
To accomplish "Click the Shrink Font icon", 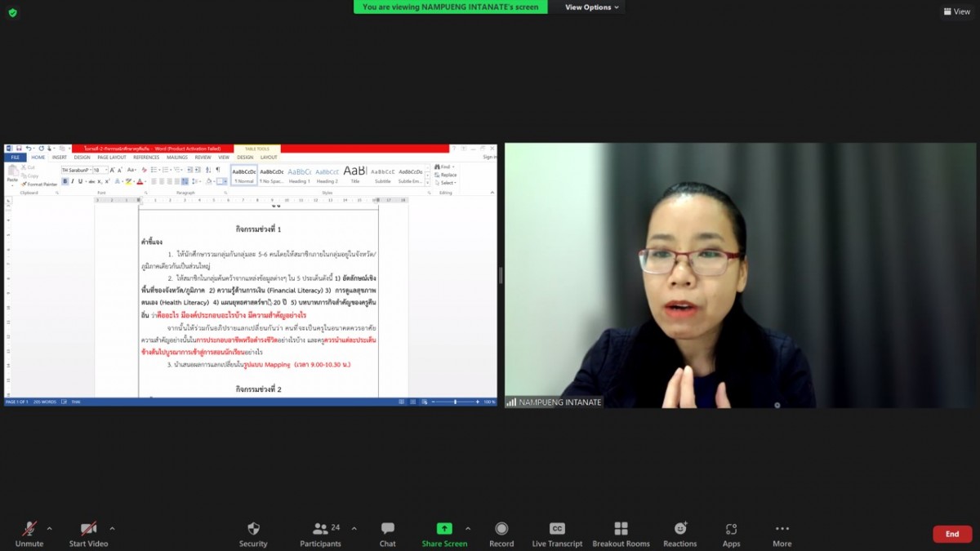I will click(120, 170).
